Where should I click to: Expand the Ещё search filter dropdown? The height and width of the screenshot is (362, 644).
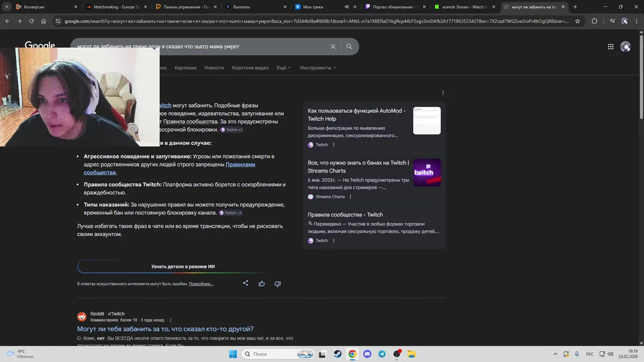pos(284,68)
